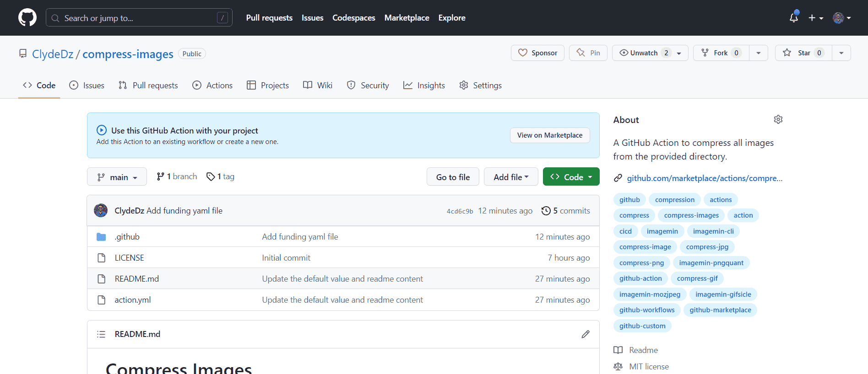Open the ClydeDz owner profile link
The width and height of the screenshot is (868, 374).
pyautogui.click(x=53, y=54)
